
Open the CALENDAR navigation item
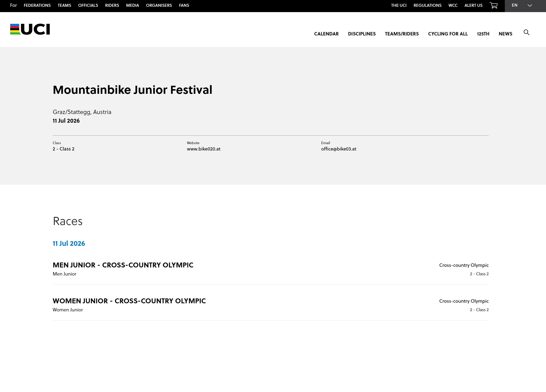click(x=326, y=34)
